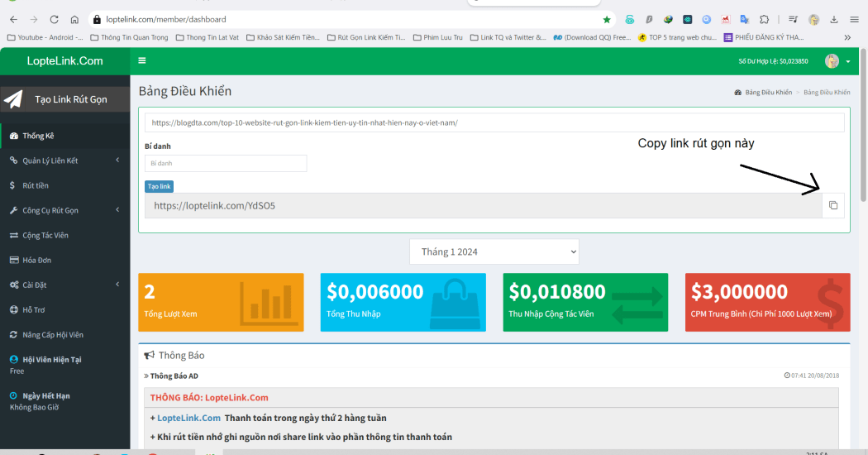Click the browser address bar URL
Viewport: 868px width, 455px height.
pos(166,19)
